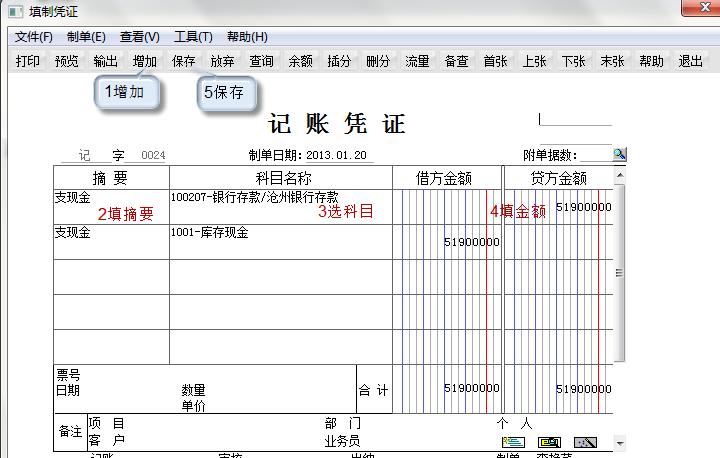The height and width of the screenshot is (458, 720).
Task: Click the 合计 credit total 51900000
Action: [584, 389]
